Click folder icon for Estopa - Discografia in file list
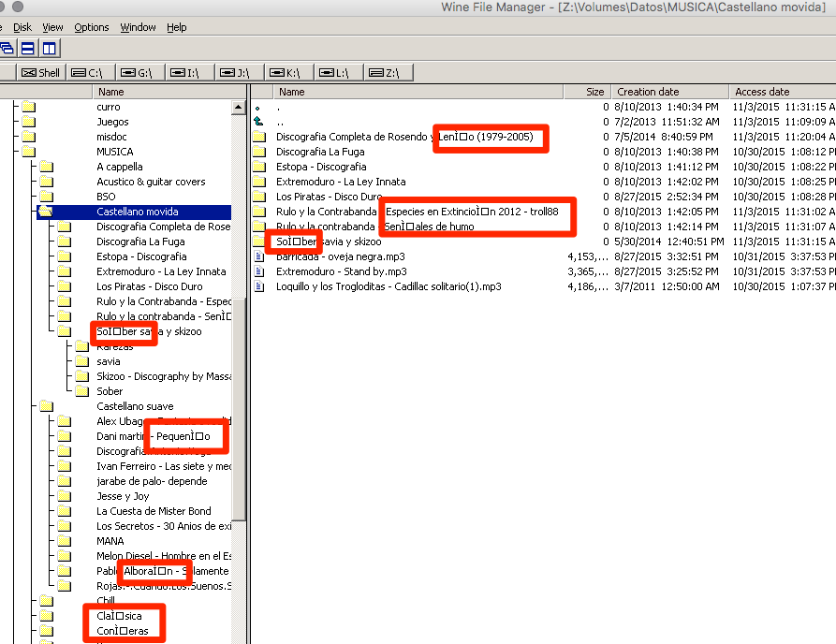Viewport: 836px width, 644px height. tap(259, 167)
